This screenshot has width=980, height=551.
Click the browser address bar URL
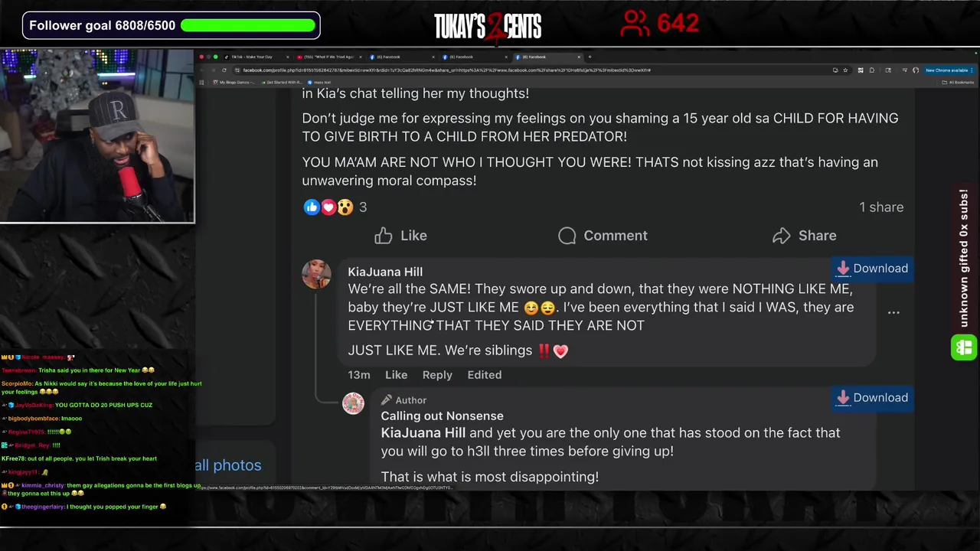[446, 70]
